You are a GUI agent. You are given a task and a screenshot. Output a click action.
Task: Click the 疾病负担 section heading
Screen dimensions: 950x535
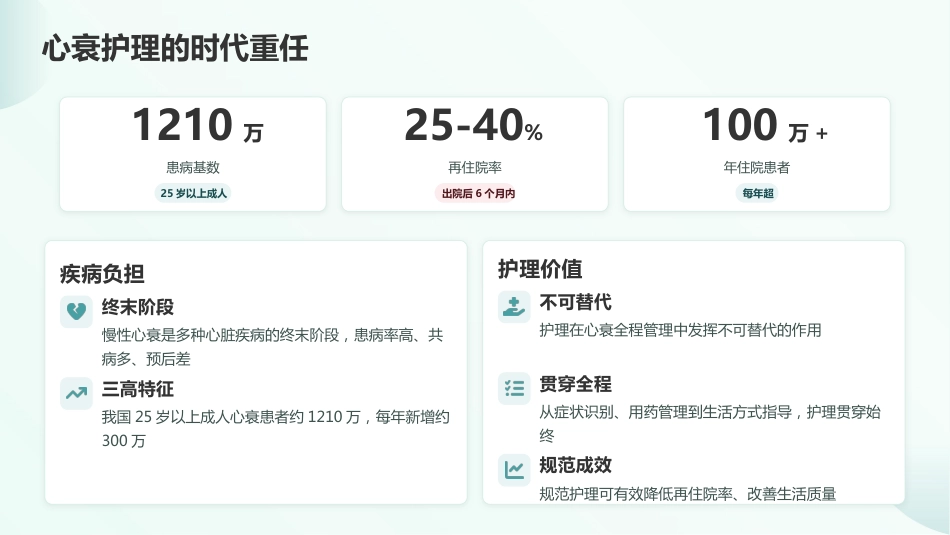click(x=102, y=274)
